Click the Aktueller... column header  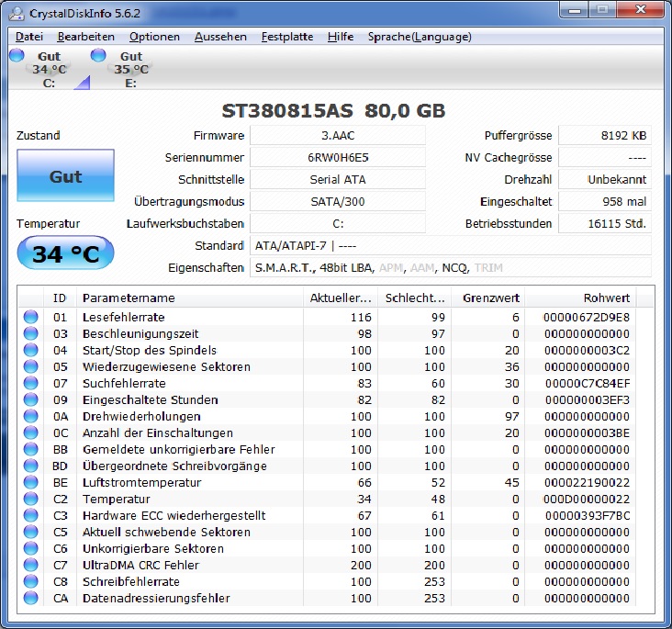[x=341, y=298]
